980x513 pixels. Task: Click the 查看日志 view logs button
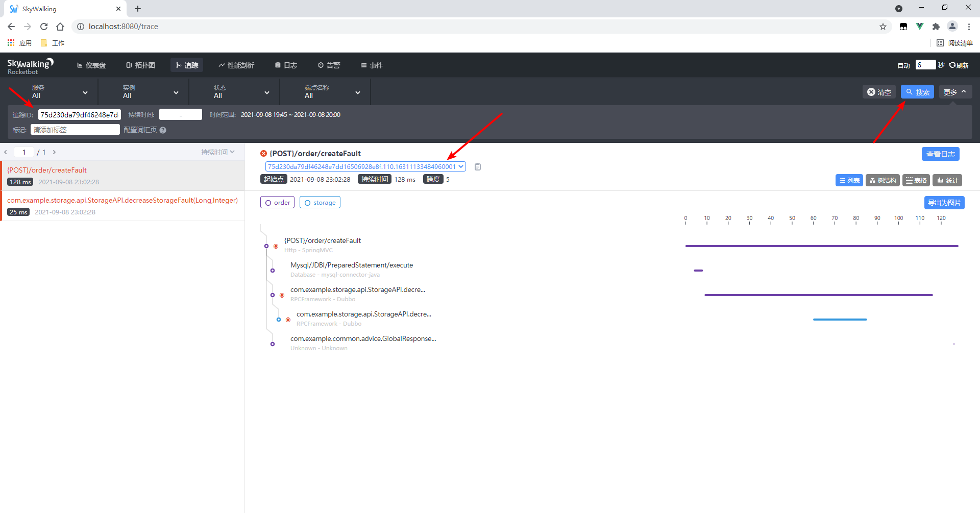pos(940,154)
